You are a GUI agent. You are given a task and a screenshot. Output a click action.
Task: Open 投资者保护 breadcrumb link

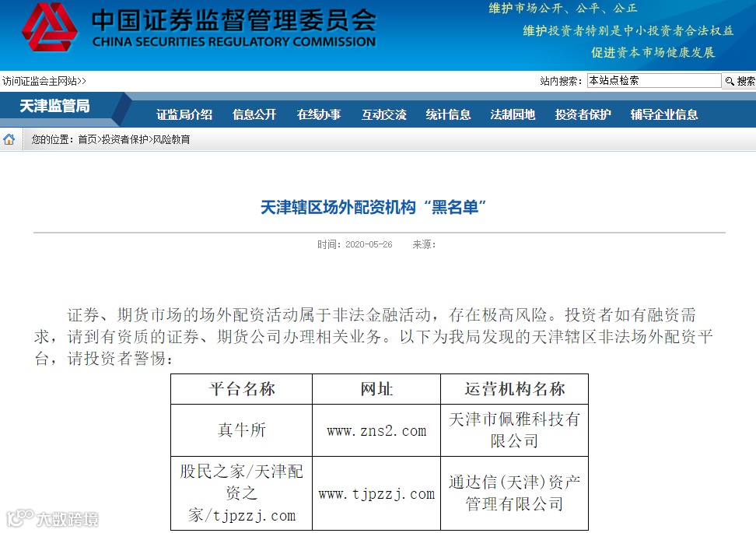click(x=125, y=140)
